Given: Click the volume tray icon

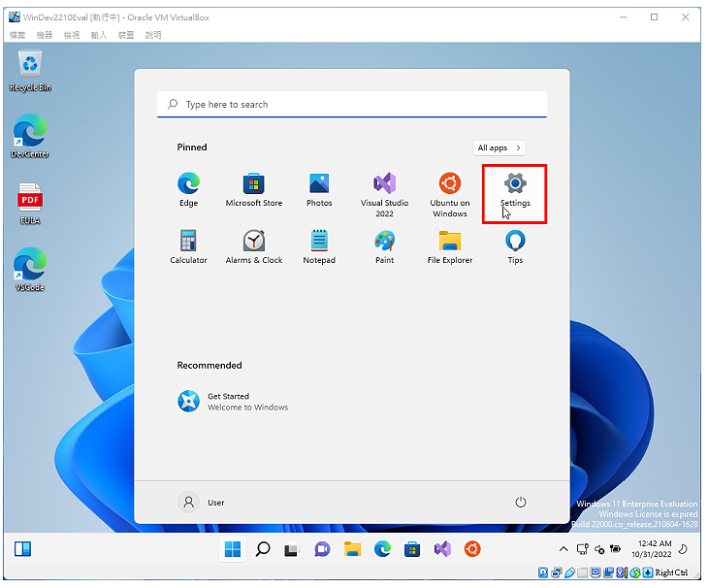Looking at the screenshot, I should click(x=599, y=549).
